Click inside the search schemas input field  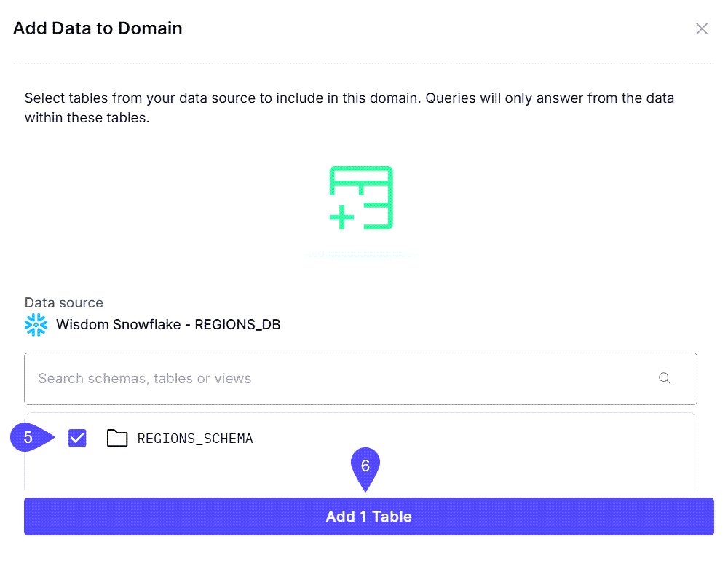tap(291, 378)
